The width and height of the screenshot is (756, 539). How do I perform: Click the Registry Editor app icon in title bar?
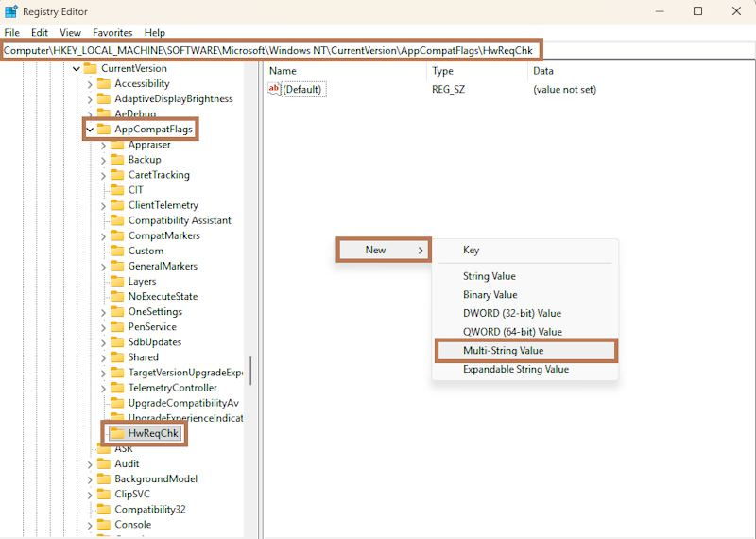coord(10,11)
